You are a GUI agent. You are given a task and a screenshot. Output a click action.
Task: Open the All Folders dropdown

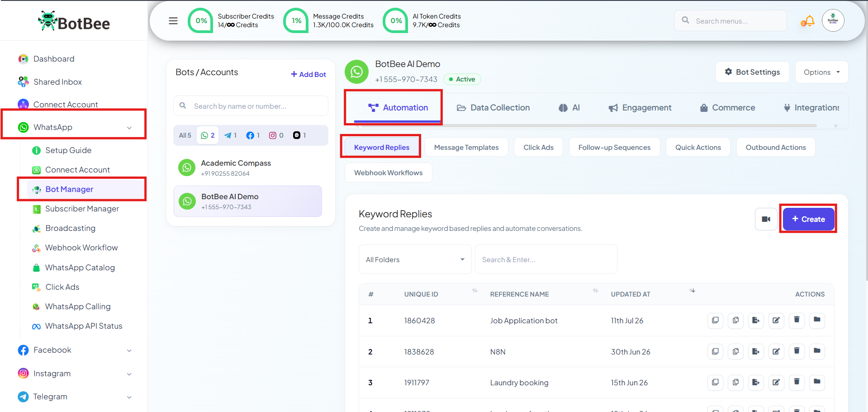[415, 259]
